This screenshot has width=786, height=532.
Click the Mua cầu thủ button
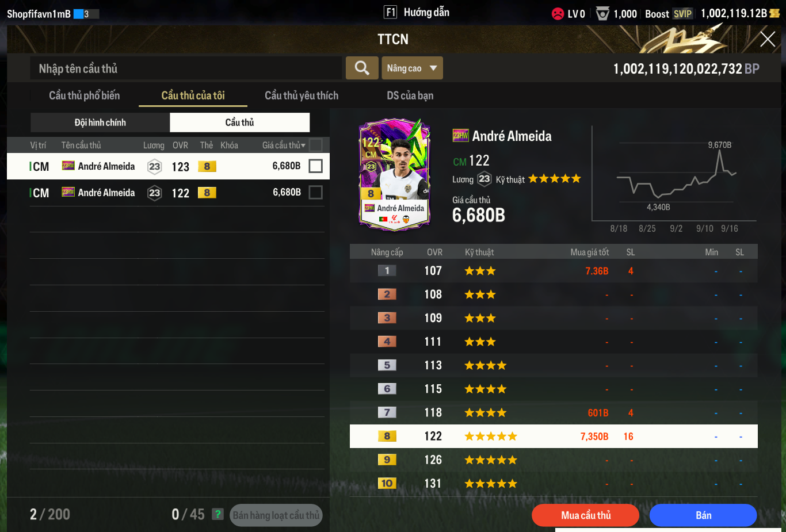[x=586, y=515]
